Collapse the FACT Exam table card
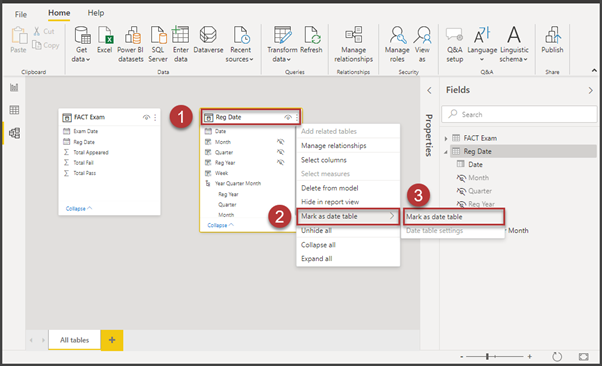602x366 pixels. (x=79, y=209)
